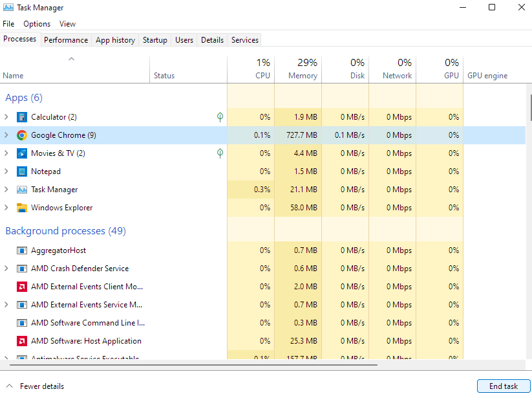532x398 pixels.
Task: Click the sort arrow above Name column
Action: tap(71, 59)
